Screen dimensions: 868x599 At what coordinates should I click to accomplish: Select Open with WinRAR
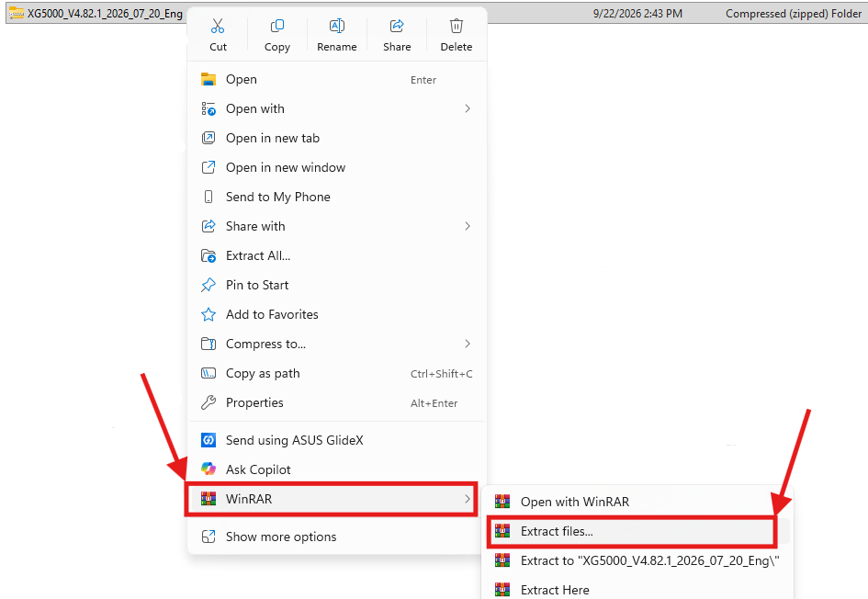637,502
